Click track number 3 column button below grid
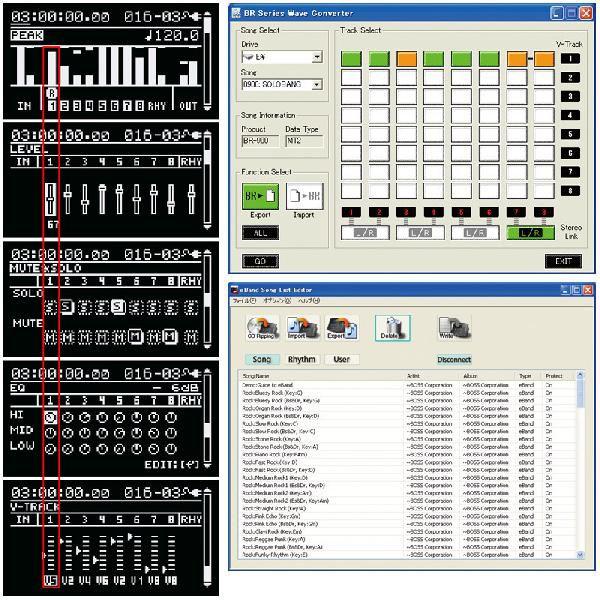This screenshot has width=600, height=600. tap(406, 212)
